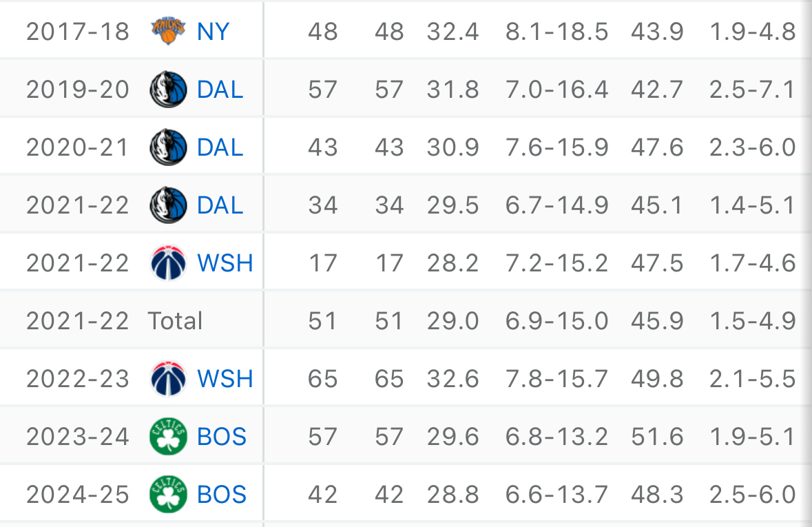Click the 2017-18 season cell

click(x=78, y=32)
